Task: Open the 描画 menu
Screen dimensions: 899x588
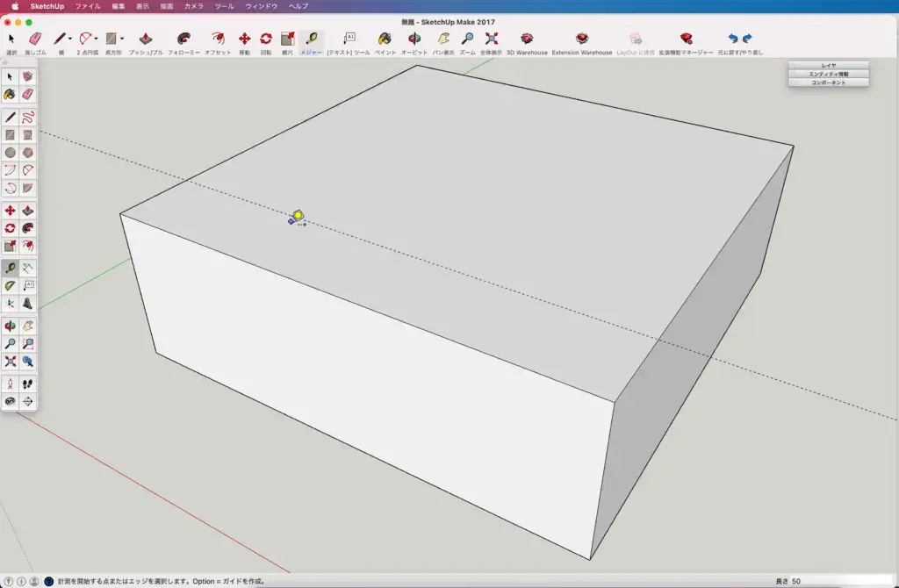Action: coord(166,6)
